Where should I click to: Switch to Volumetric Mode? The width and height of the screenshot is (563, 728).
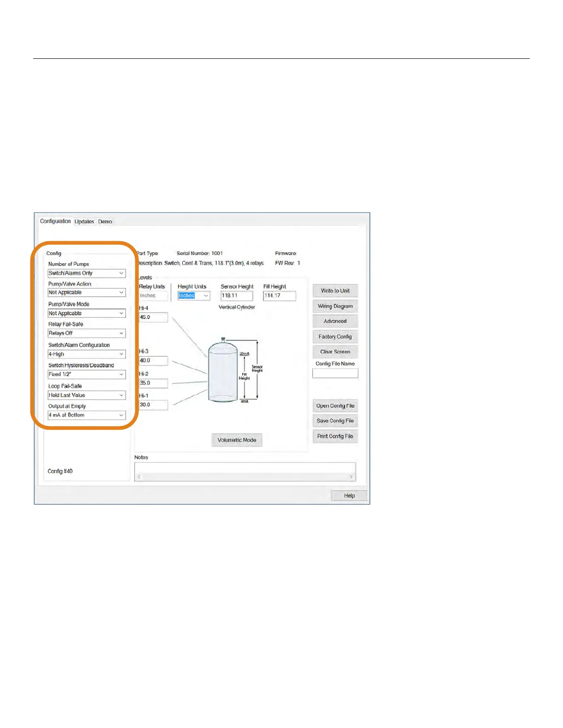click(237, 440)
